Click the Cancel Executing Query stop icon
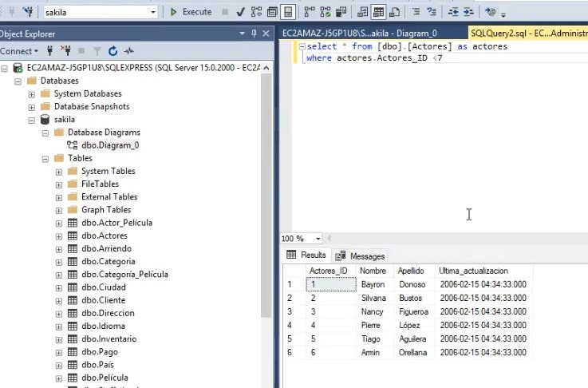The image size is (588, 388). [x=225, y=12]
